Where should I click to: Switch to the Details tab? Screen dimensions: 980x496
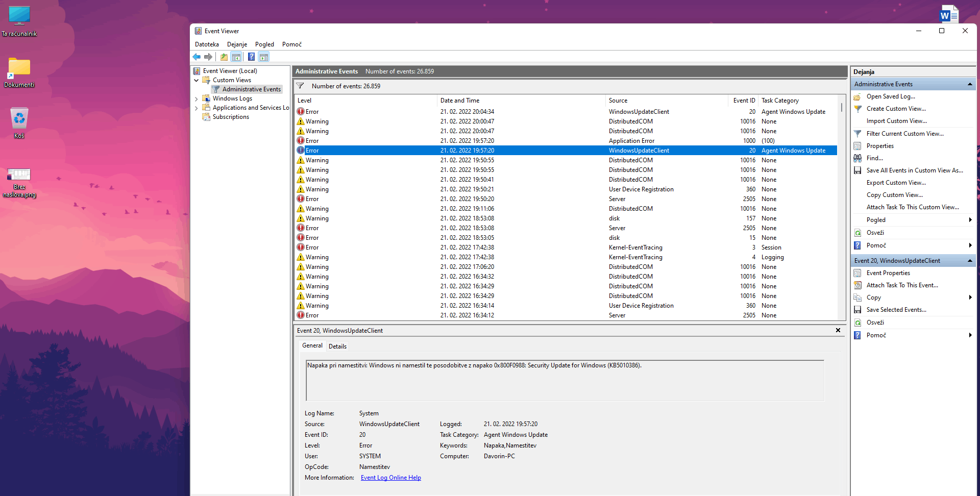click(337, 346)
